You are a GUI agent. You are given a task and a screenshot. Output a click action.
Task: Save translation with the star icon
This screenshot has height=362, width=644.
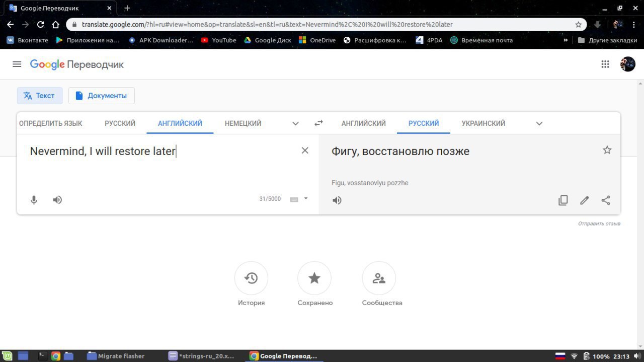(x=607, y=150)
